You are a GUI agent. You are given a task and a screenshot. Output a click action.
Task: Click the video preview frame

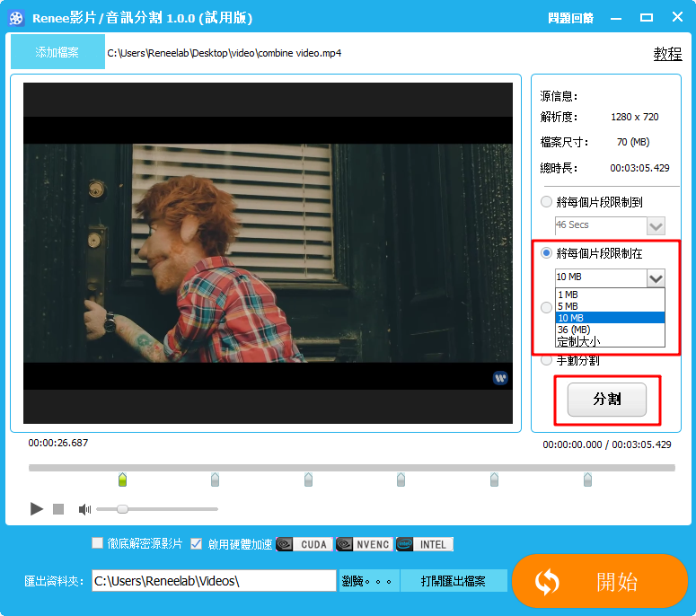(x=268, y=253)
